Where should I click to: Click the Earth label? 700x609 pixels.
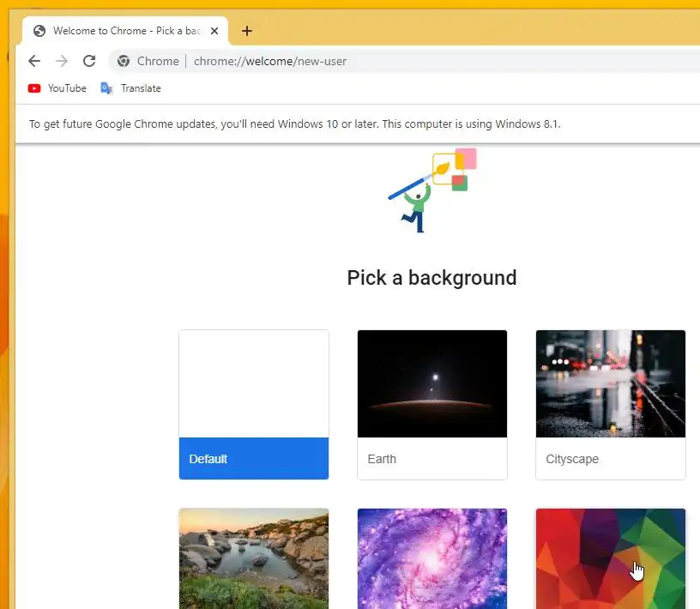tap(382, 459)
